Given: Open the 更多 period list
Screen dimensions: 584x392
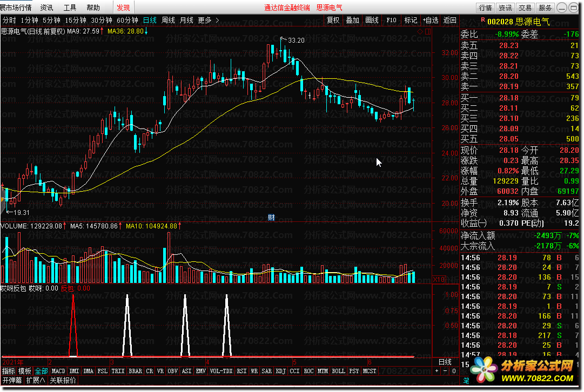Looking at the screenshot, I should (204, 20).
